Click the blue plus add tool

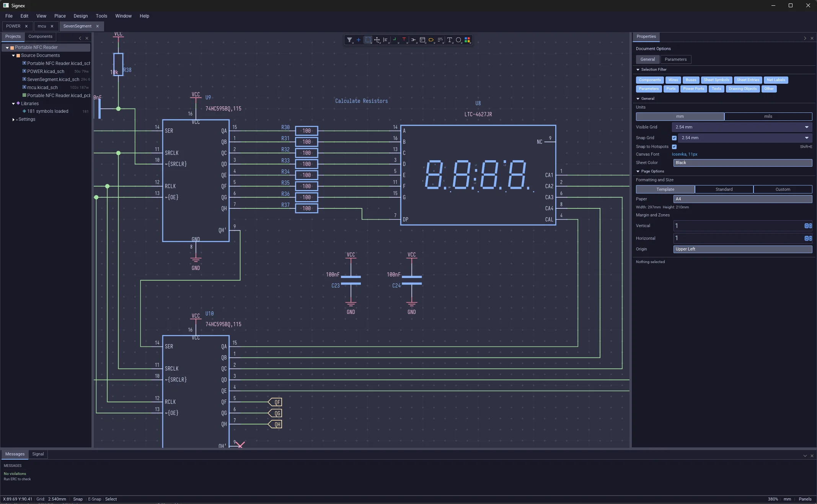359,40
